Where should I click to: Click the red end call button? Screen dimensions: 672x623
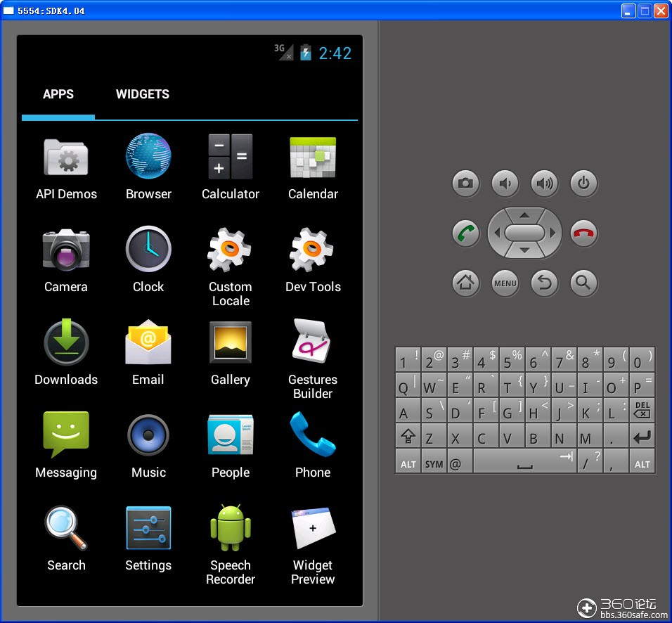tap(583, 233)
